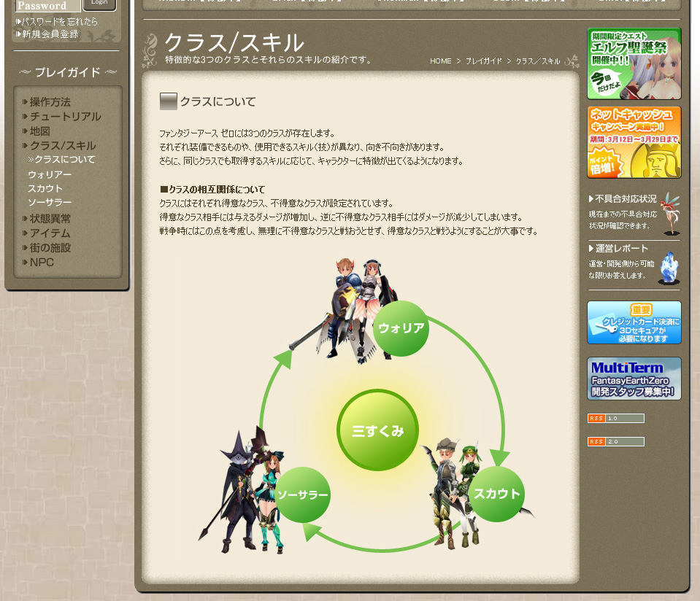Expand the 状態異常 sidebar section
700x601 pixels.
[50, 219]
